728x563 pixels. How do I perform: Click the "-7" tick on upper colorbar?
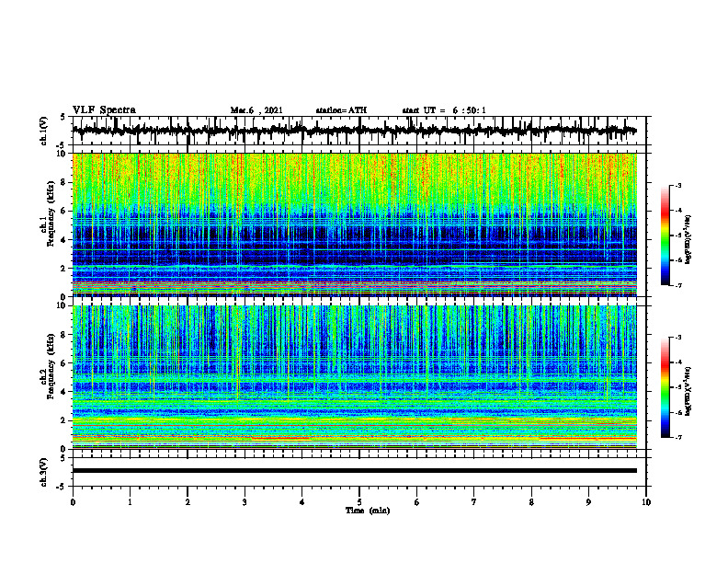click(x=677, y=285)
